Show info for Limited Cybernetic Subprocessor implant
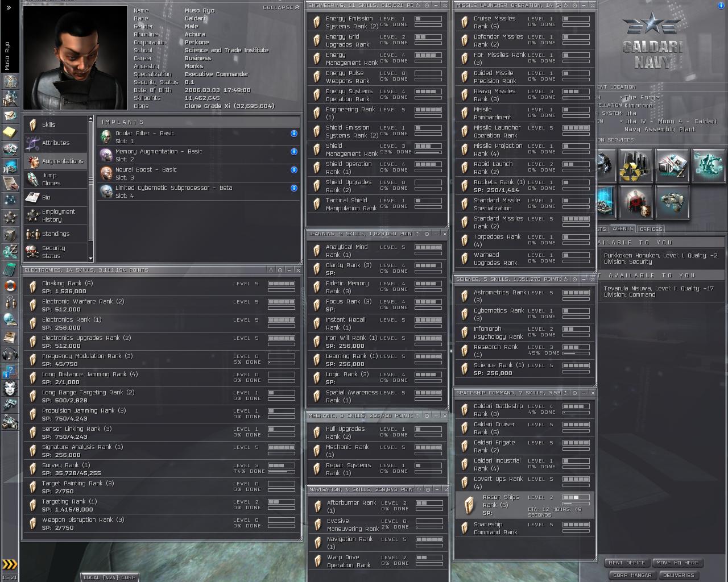This screenshot has width=728, height=582. (x=294, y=188)
